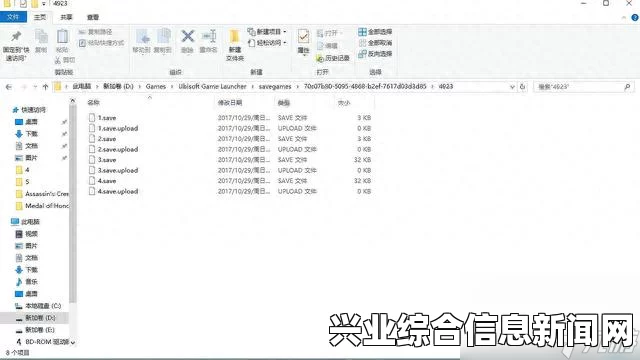Select This PC (此电脑) in the navigation pane
Viewport: 640px width, 360px height.
[x=30, y=222]
